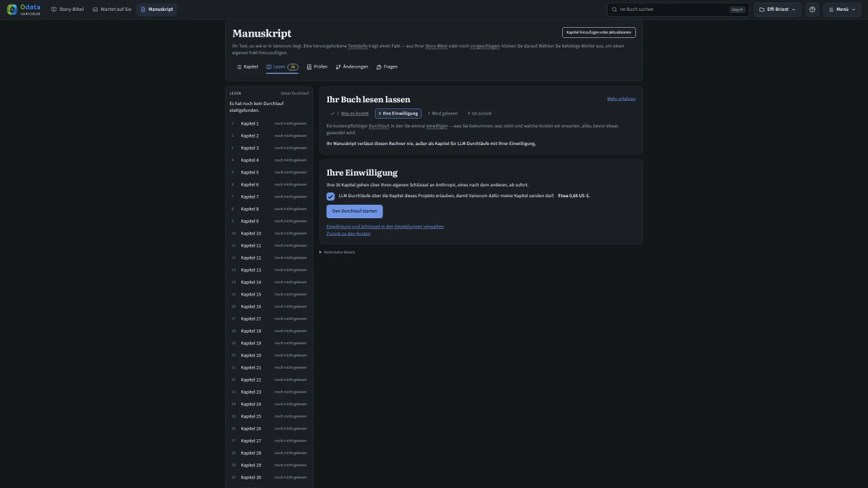Go to Wartet auf Sie
868x488 pixels.
pyautogui.click(x=112, y=9)
